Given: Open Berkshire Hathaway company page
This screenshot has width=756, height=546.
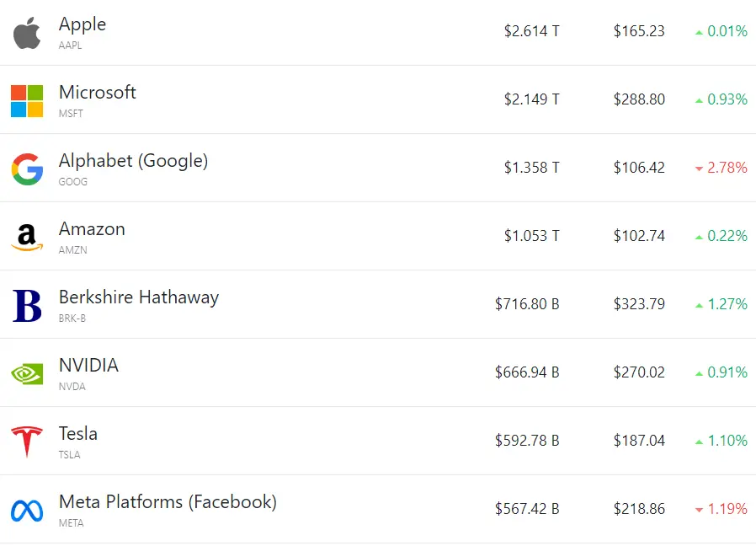Looking at the screenshot, I should tap(139, 297).
